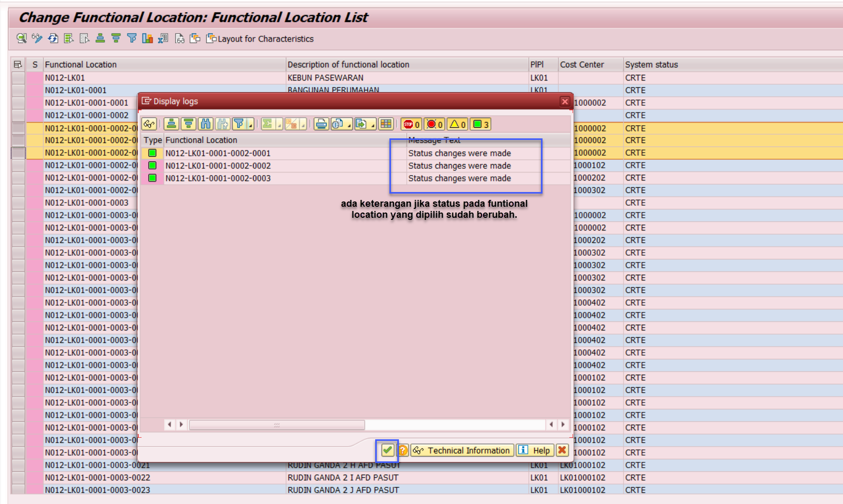
Task: Select row N012-LK01-0001-0002-0002 in the logs
Action: tap(219, 165)
